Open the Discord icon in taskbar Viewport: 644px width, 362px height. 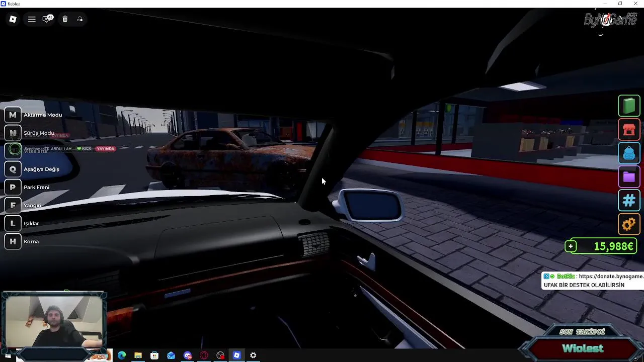point(188,355)
